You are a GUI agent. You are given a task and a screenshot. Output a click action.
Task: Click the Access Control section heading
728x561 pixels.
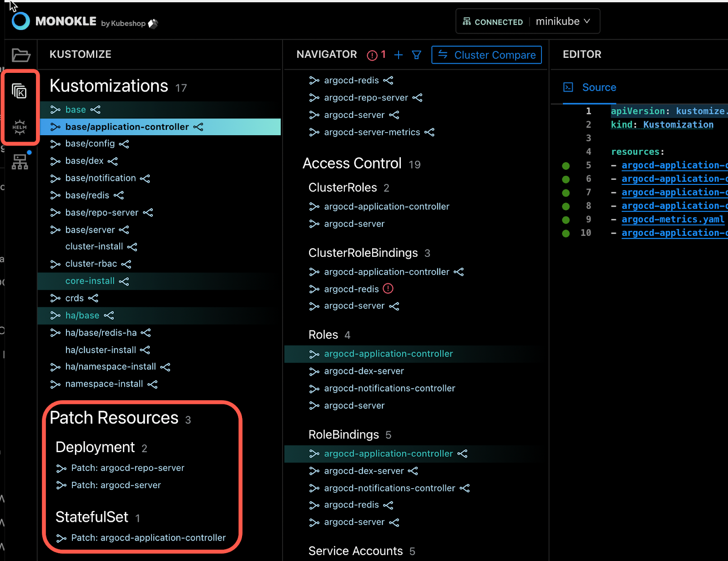[352, 163]
